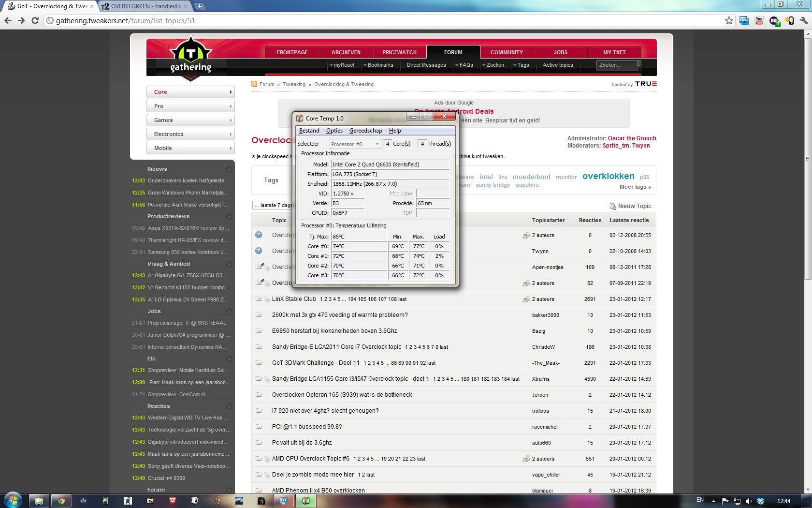
Task: Click the page vertical scrollbar
Action: (807, 160)
